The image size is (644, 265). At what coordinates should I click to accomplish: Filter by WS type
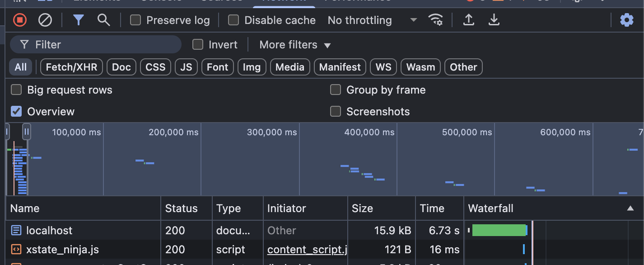click(383, 67)
